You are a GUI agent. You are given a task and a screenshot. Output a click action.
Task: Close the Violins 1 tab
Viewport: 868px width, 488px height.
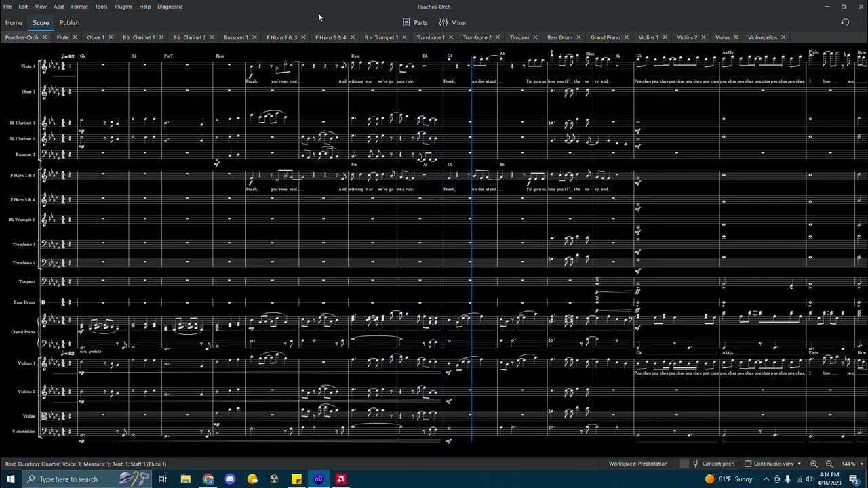click(665, 37)
